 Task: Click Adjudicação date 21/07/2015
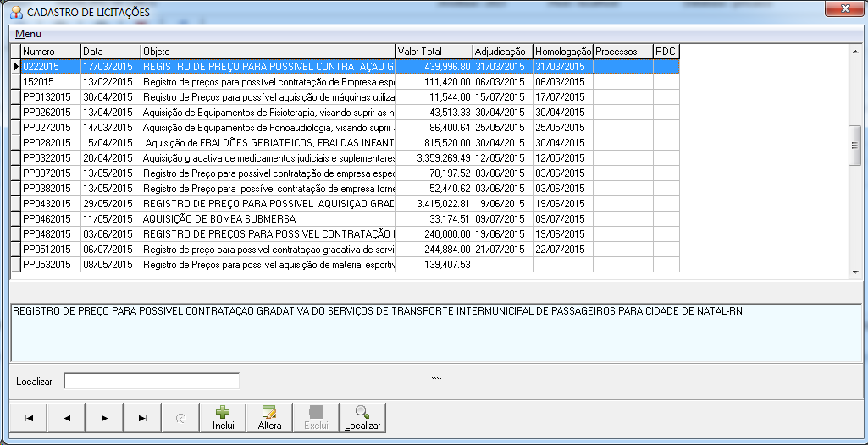click(503, 250)
